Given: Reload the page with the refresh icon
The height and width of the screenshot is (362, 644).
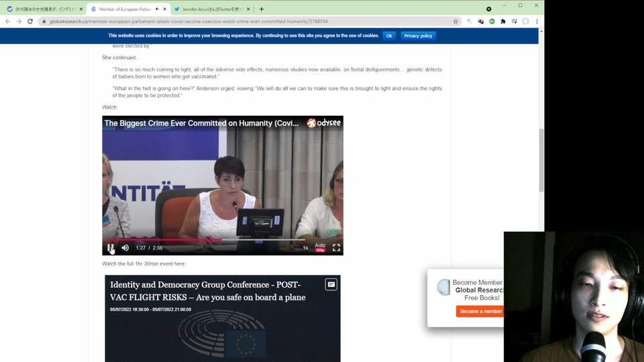Looking at the screenshot, I should click(x=30, y=21).
